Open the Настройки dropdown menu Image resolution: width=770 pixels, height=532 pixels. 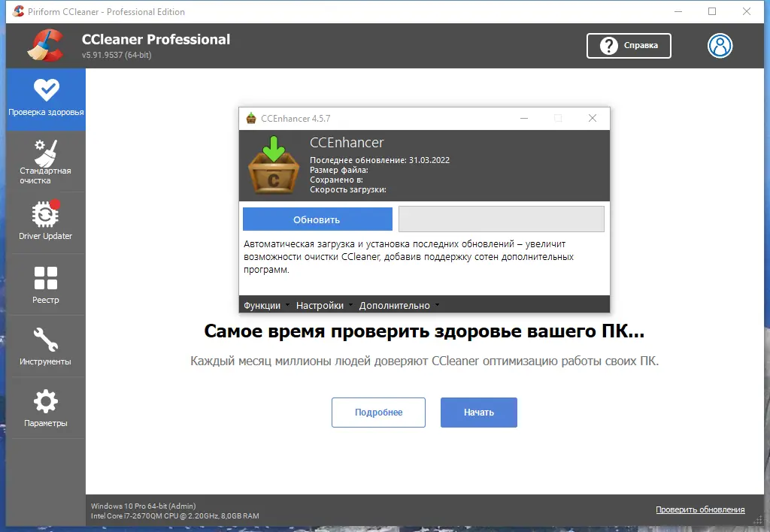(324, 305)
